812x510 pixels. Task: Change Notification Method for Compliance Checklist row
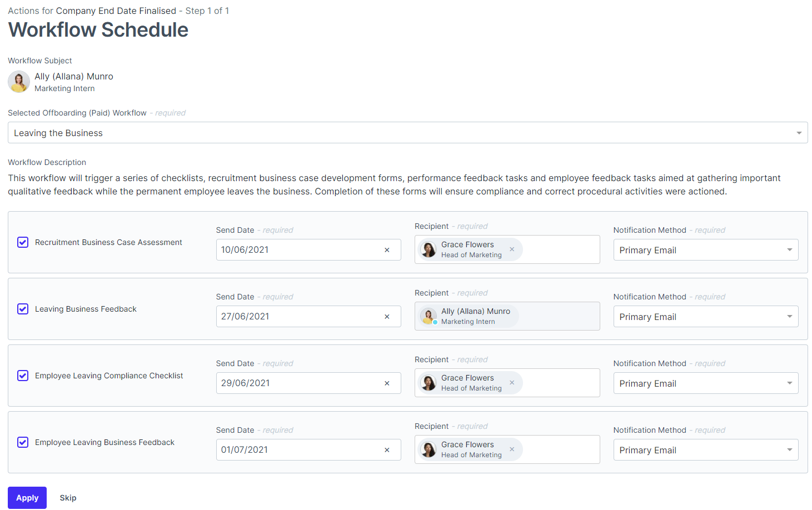[x=705, y=383]
